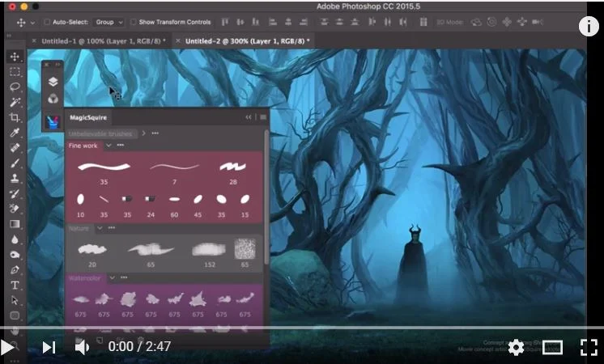
Task: Click the align left edges icon
Action: [x=273, y=22]
